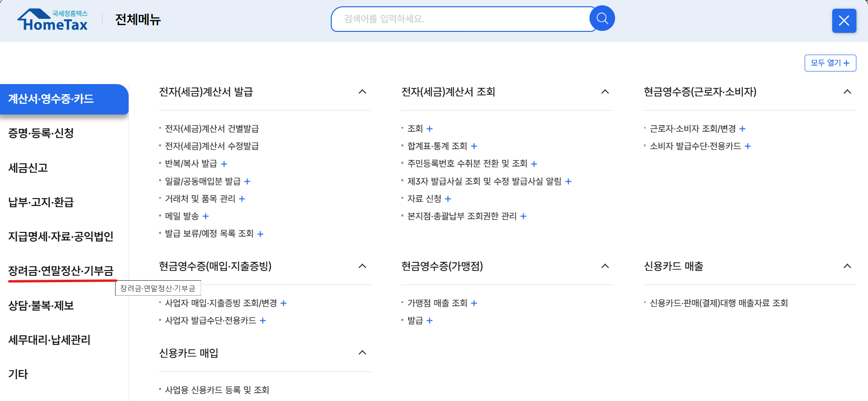
Task: Click the magnifier search button
Action: coord(602,18)
